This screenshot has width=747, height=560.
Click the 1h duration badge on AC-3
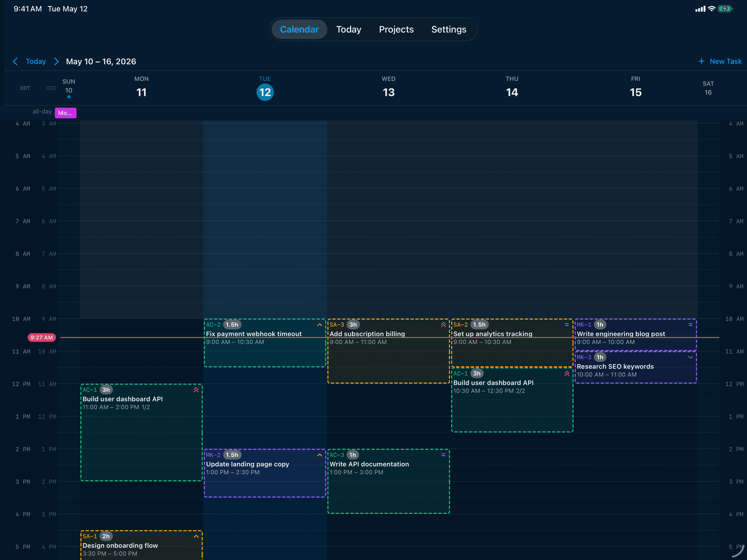click(353, 455)
